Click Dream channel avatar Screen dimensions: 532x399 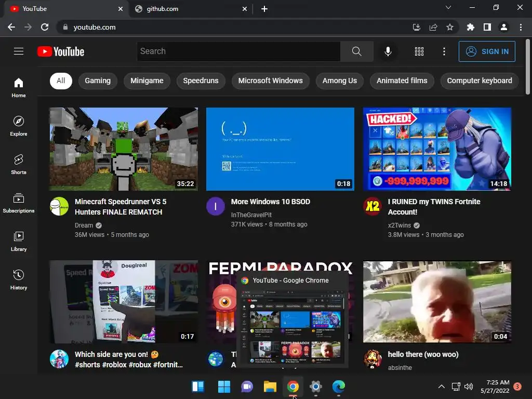pos(59,206)
